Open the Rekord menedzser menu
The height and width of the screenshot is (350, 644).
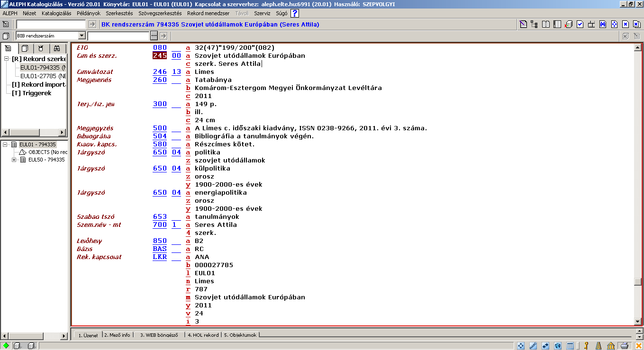coord(209,13)
